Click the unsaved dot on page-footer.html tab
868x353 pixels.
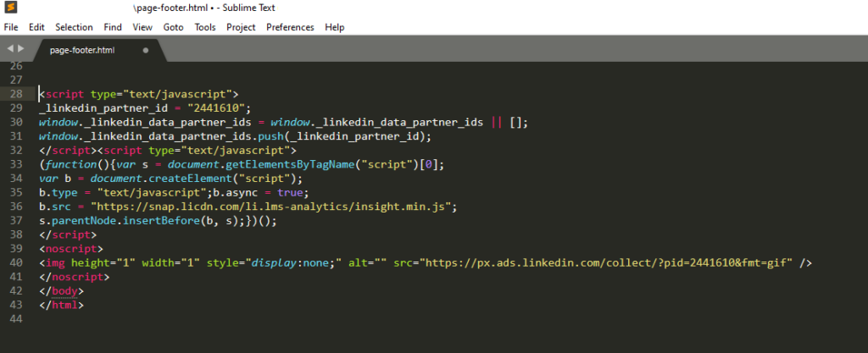tap(145, 50)
